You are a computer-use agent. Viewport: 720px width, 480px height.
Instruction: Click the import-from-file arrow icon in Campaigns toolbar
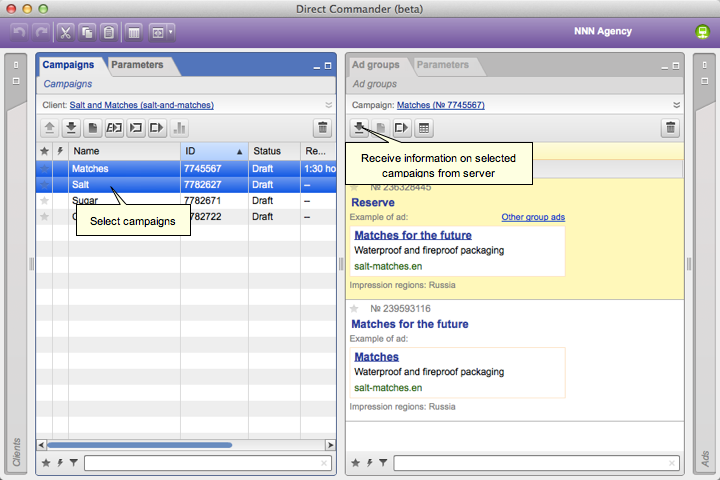[x=135, y=128]
